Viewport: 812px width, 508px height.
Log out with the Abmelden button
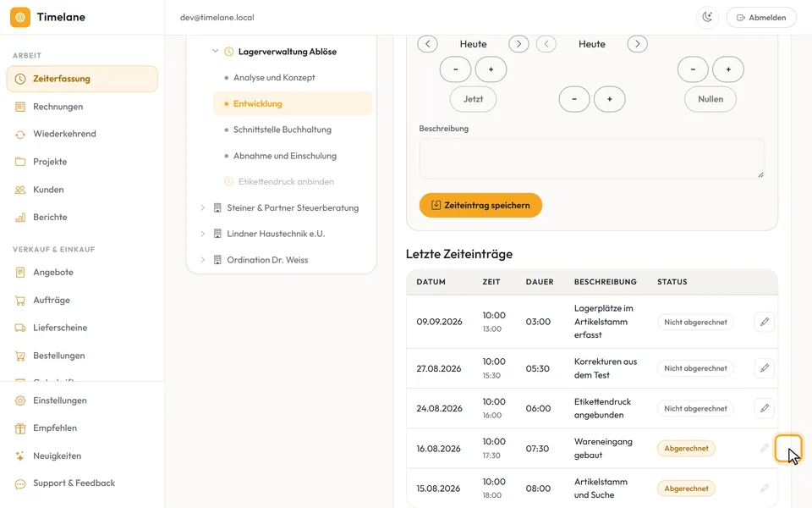pyautogui.click(x=761, y=17)
